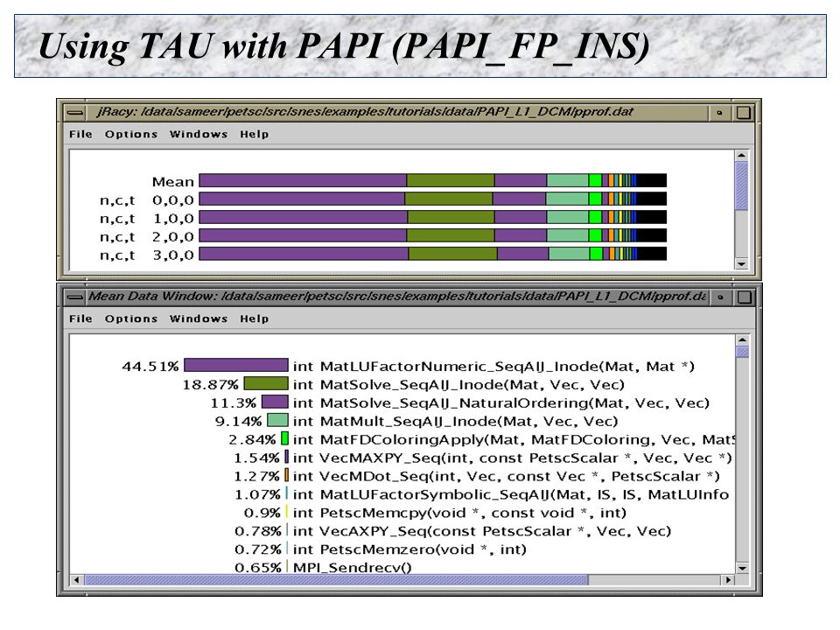Select VecMAXPY_Seq function name
The width and height of the screenshot is (840, 630).
(512, 458)
